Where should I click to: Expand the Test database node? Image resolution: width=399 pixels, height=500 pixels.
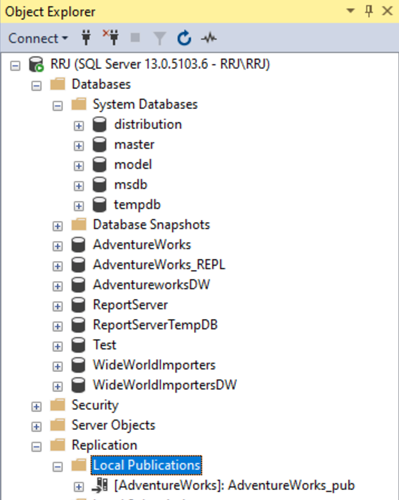(x=58, y=346)
